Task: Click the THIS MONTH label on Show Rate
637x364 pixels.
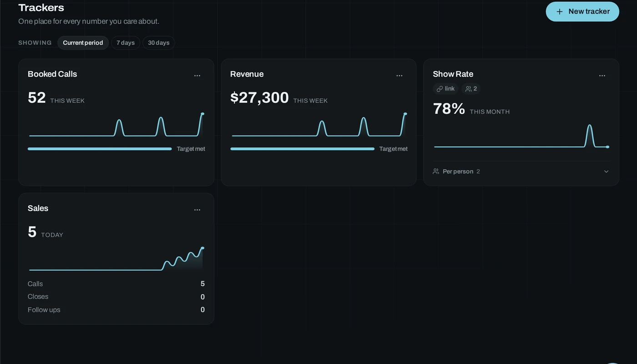Action: coord(490,111)
